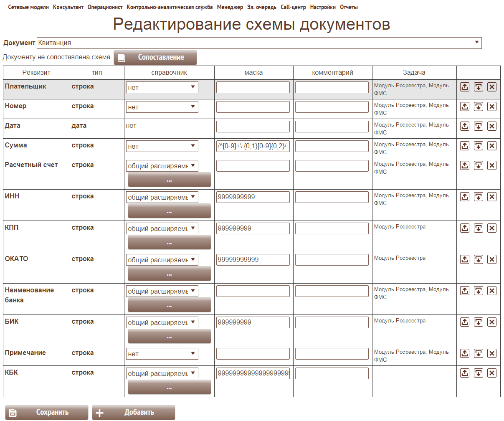Click the маска field for Номер

(x=253, y=107)
